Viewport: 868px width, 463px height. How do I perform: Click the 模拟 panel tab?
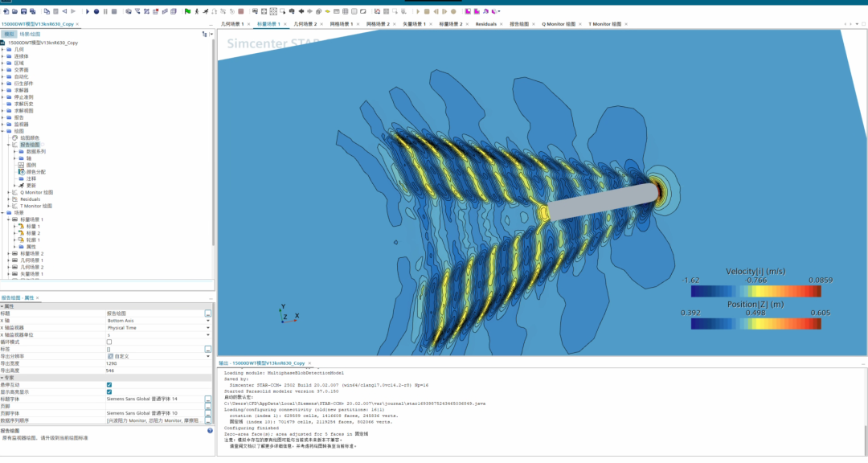[x=9, y=35]
